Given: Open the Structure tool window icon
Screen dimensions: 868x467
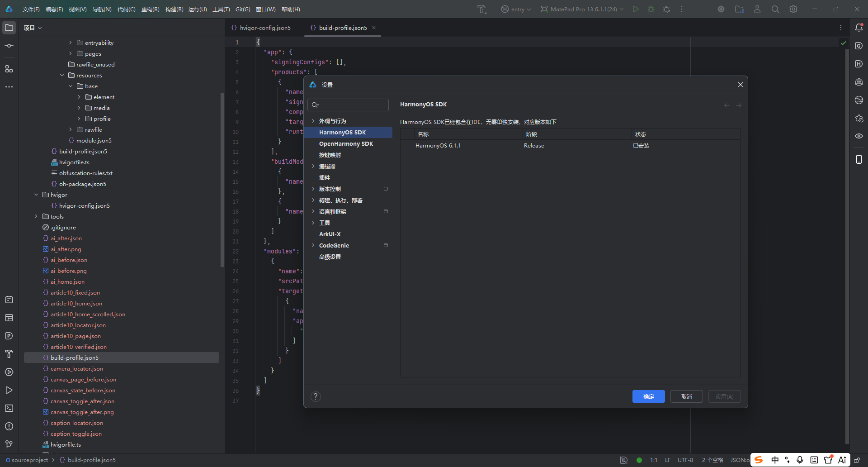Looking at the screenshot, I should point(9,69).
